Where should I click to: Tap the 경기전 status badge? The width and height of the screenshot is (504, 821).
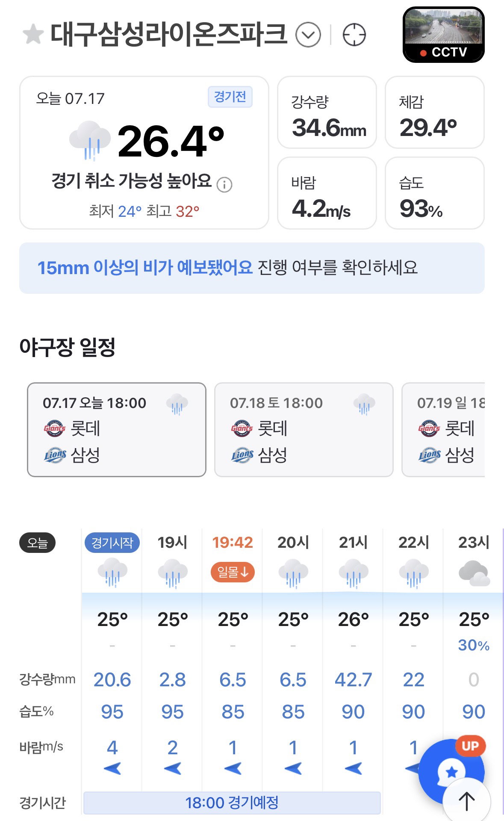tap(230, 97)
